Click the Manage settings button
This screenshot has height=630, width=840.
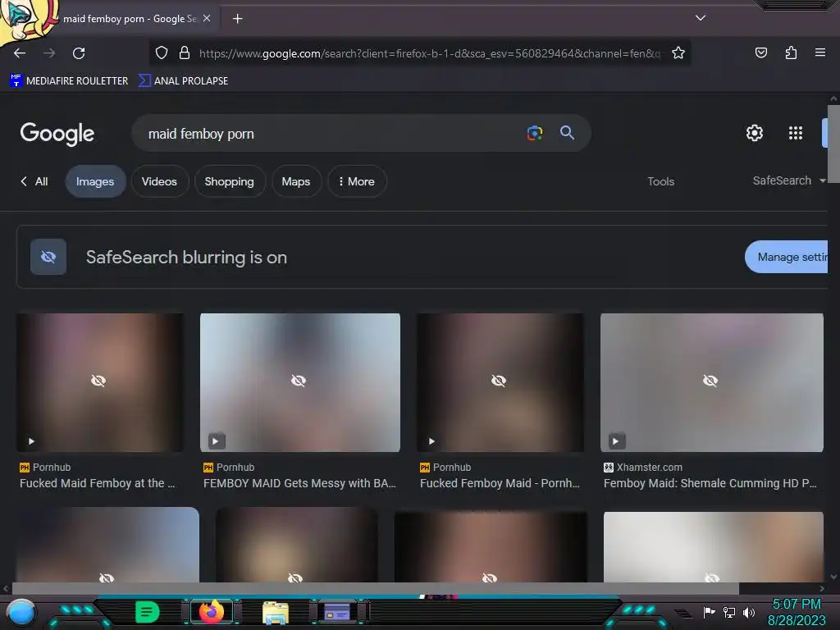[x=787, y=257]
